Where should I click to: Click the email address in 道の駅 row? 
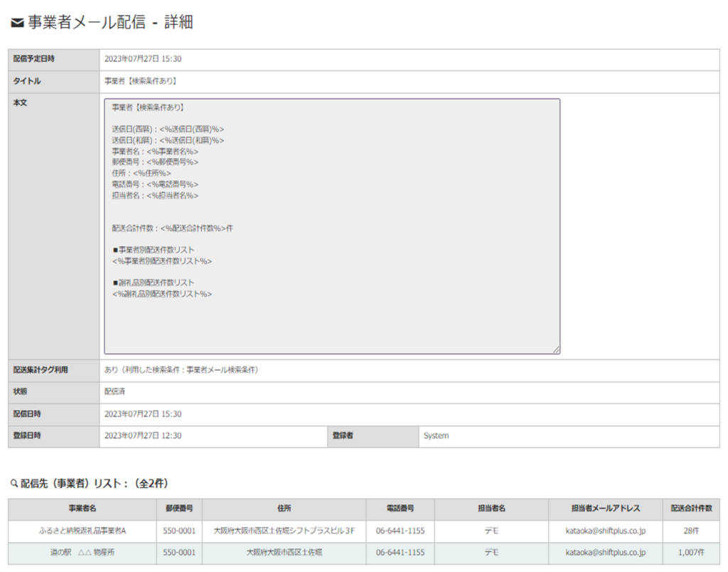tap(605, 552)
